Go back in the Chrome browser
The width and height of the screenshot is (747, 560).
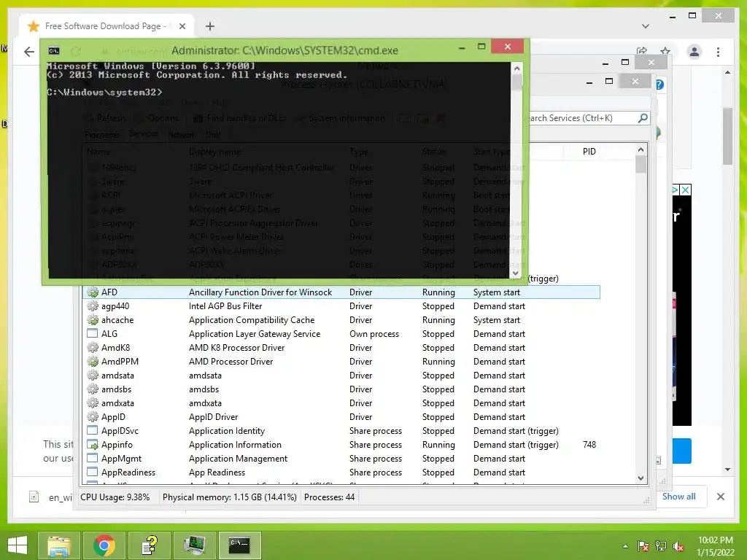pyautogui.click(x=29, y=52)
